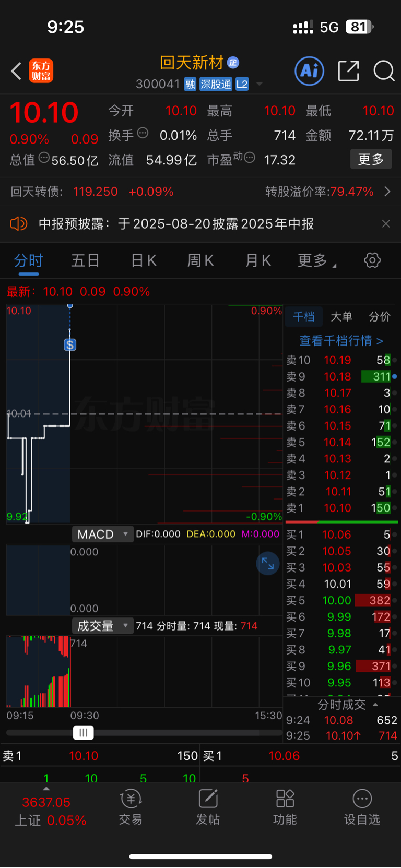
Task: Open 查看千档行情 link
Action: (x=341, y=341)
